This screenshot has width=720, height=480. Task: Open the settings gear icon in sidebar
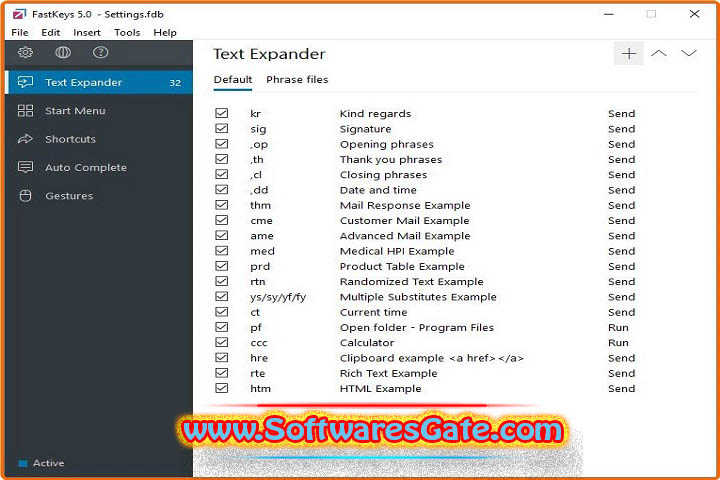(25, 52)
